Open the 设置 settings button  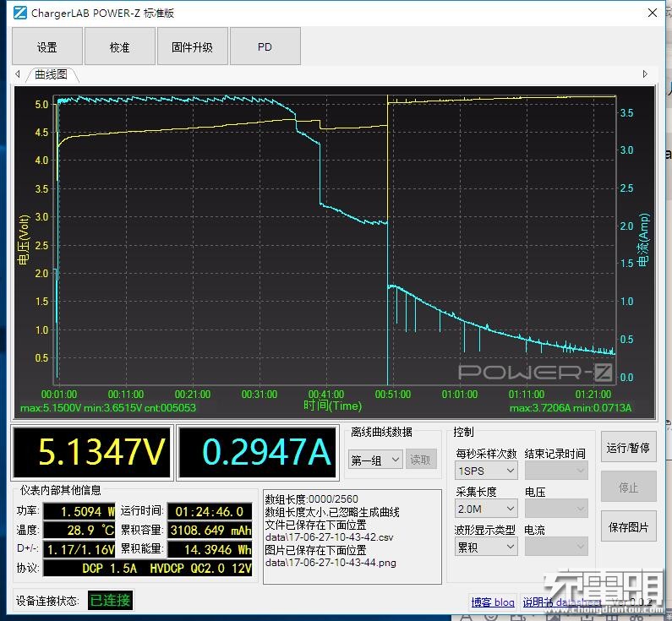(46, 47)
